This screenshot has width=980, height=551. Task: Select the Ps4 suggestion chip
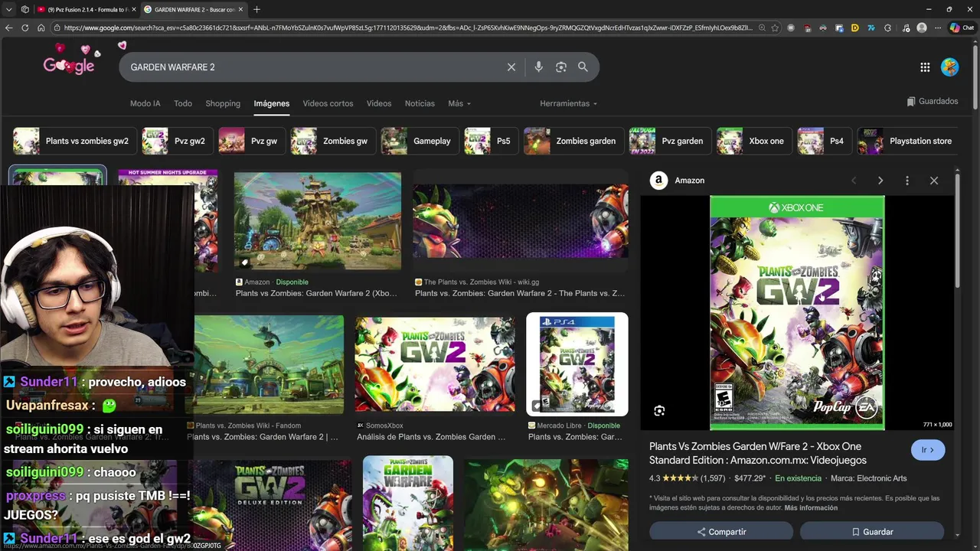point(825,141)
